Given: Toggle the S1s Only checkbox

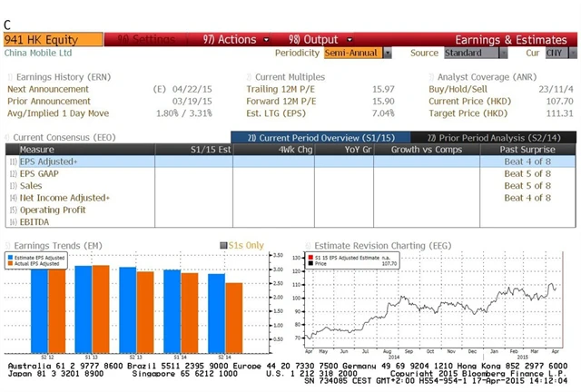Looking at the screenshot, I should pos(222,245).
